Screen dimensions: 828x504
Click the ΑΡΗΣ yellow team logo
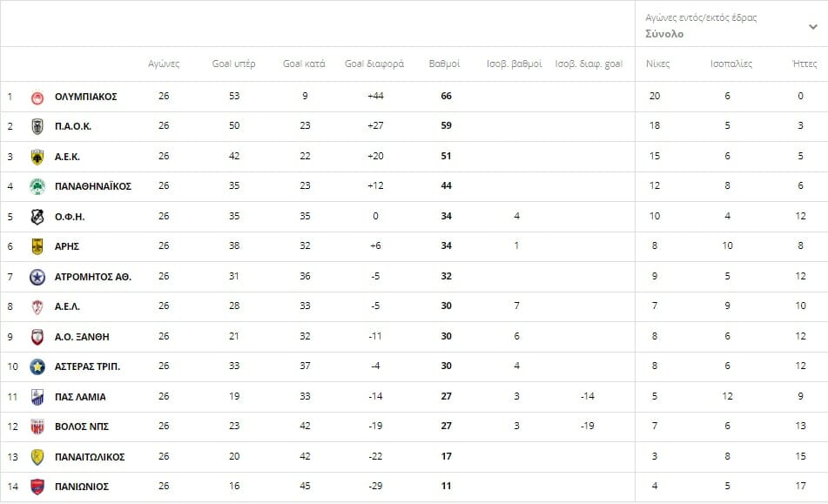coord(37,246)
